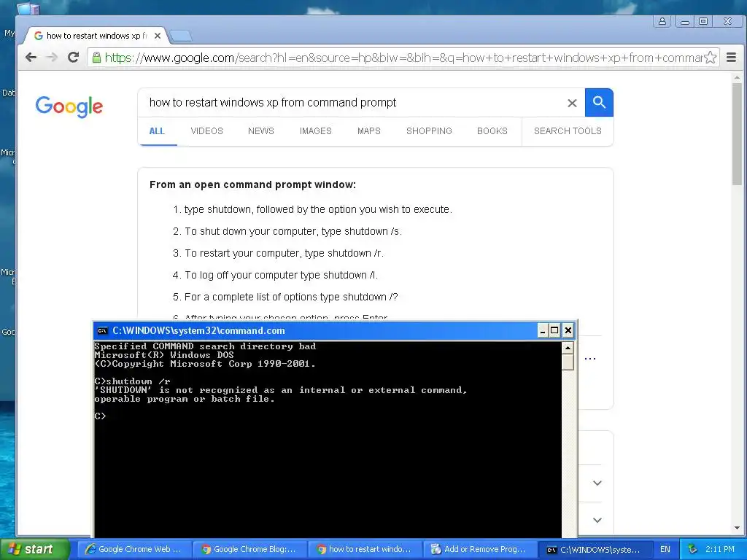
Task: Switch to 'Google Chrome Web...' taskbar item
Action: point(133,549)
